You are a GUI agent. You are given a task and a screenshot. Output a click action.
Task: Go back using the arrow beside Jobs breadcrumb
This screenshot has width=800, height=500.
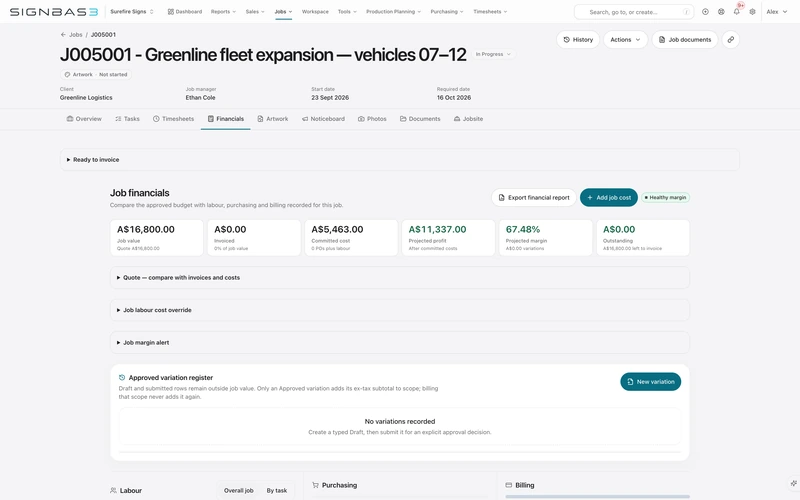pyautogui.click(x=63, y=35)
